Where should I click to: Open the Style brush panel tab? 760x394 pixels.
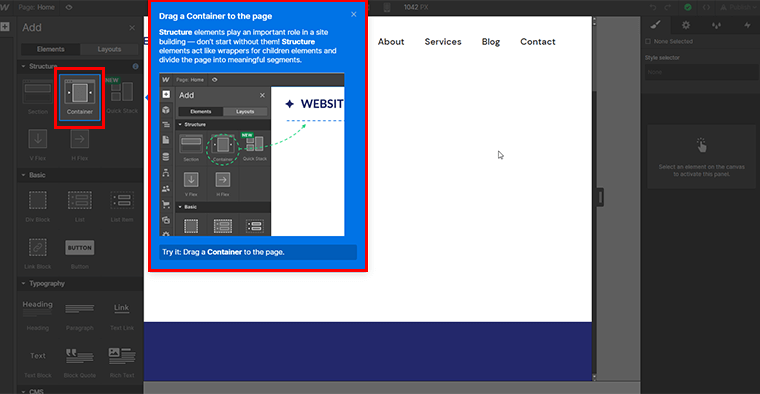coord(655,25)
